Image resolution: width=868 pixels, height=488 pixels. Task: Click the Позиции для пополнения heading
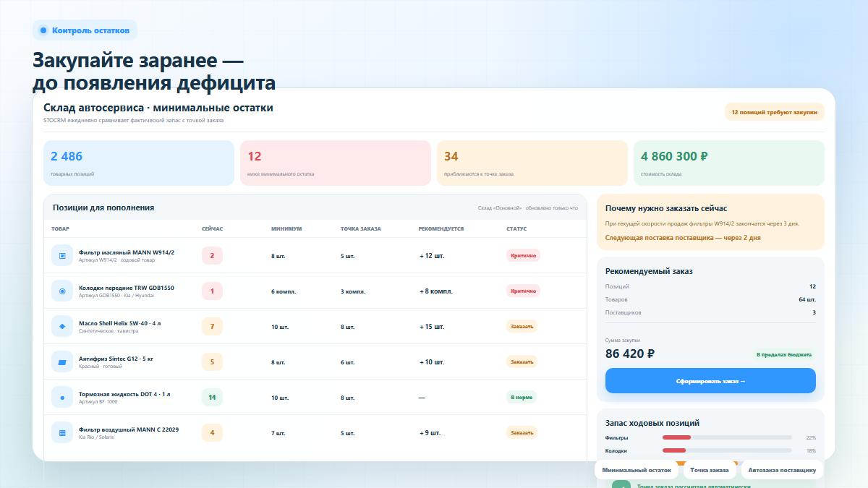[x=103, y=207]
